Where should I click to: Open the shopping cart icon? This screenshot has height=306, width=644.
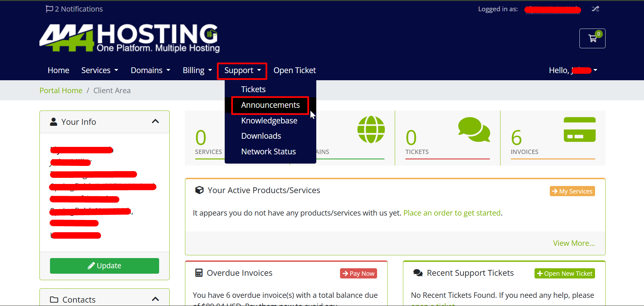(592, 38)
